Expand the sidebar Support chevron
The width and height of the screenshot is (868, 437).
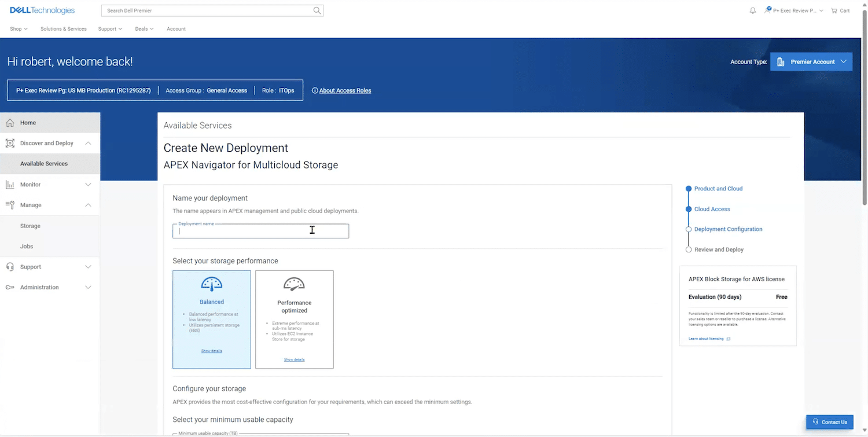tap(88, 267)
